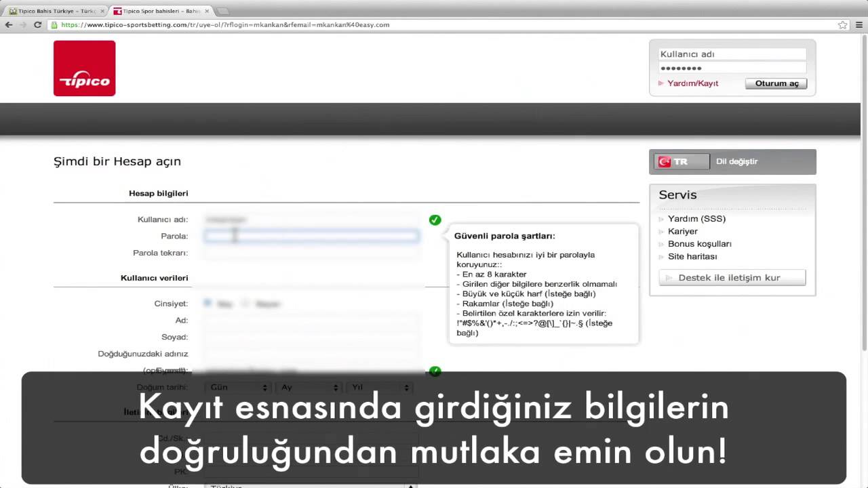Click the Servis panel heading
This screenshot has height=488, width=868.
click(677, 195)
